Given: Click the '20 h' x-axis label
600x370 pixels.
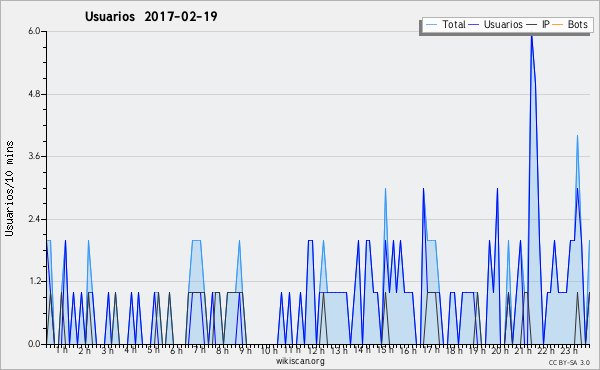Looking at the screenshot, I should 500,350.
